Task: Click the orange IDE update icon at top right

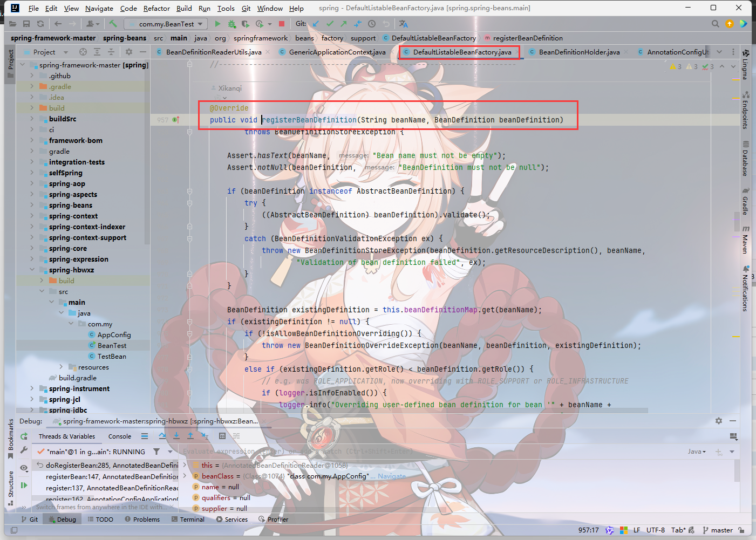Action: pos(730,24)
